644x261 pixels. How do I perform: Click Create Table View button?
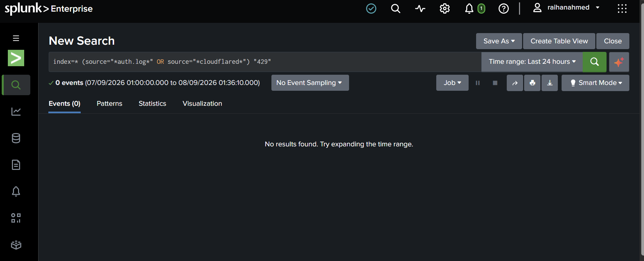[x=559, y=41]
